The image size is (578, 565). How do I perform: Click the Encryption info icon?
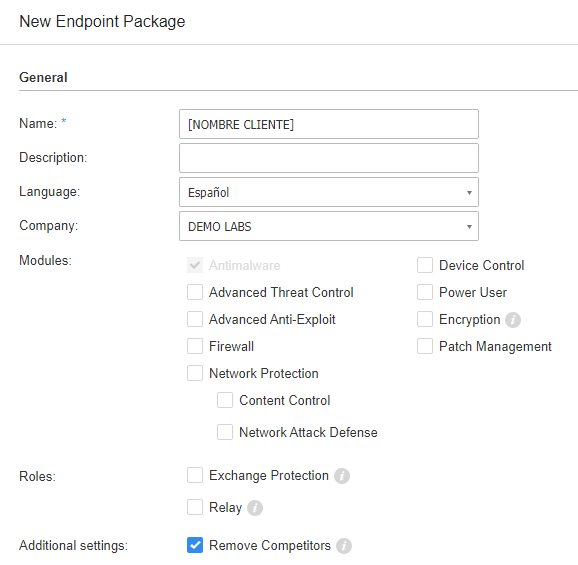pyautogui.click(x=513, y=320)
